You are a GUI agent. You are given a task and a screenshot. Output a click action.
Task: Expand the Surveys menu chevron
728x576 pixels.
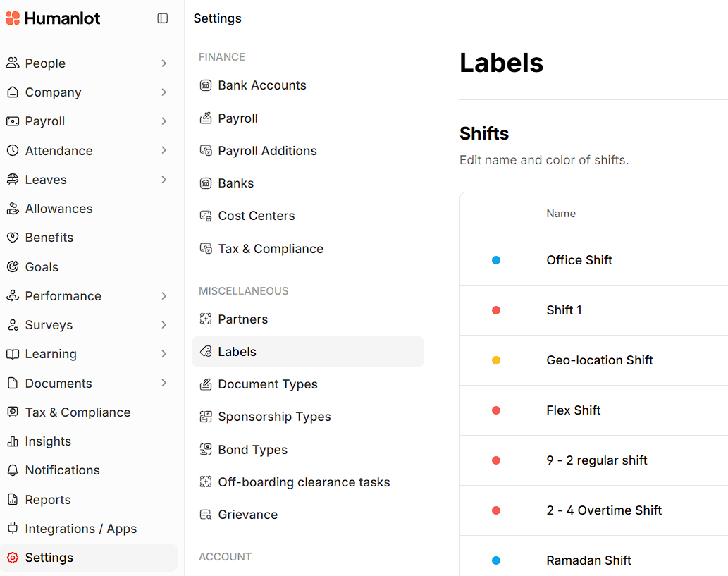click(x=164, y=325)
